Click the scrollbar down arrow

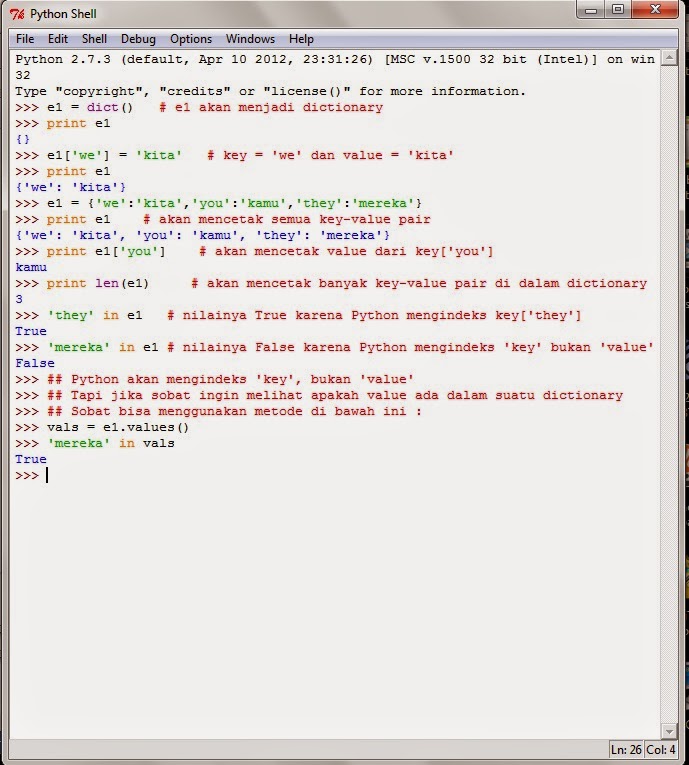pos(669,731)
